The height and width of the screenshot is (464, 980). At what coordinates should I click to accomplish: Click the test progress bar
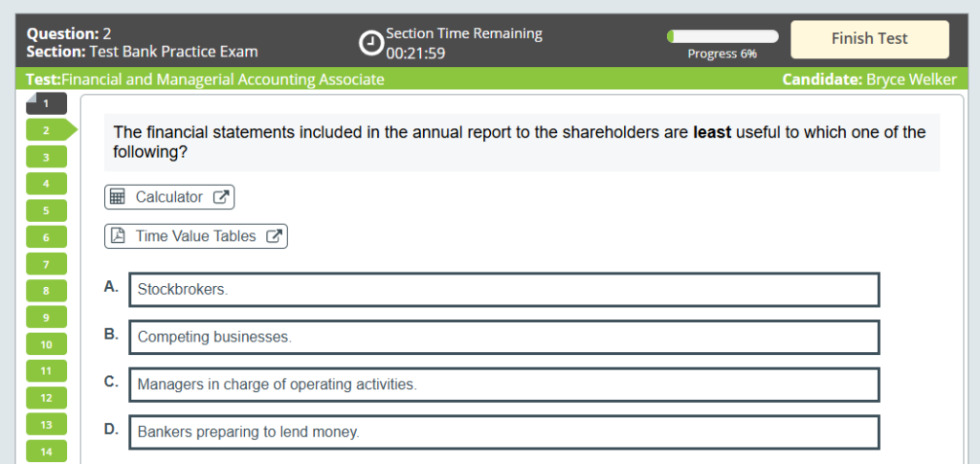pos(723,36)
